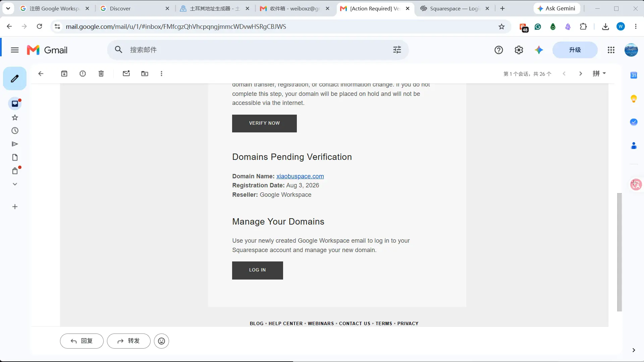Open the TERMS footer link
This screenshot has height=362, width=644.
click(384, 323)
